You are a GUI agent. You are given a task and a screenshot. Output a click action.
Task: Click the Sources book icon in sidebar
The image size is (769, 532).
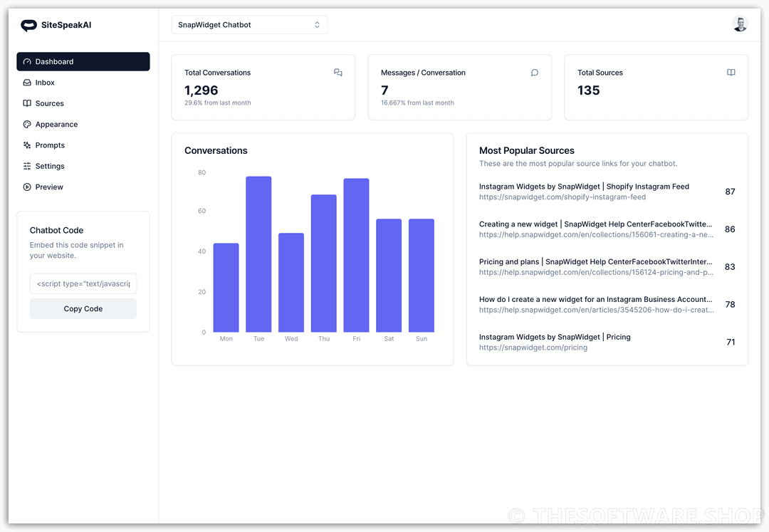27,103
